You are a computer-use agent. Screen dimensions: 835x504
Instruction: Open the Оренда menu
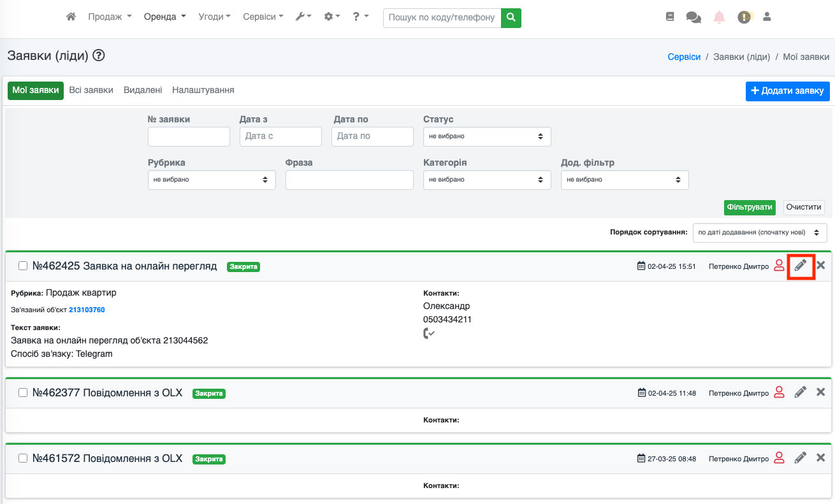click(164, 17)
